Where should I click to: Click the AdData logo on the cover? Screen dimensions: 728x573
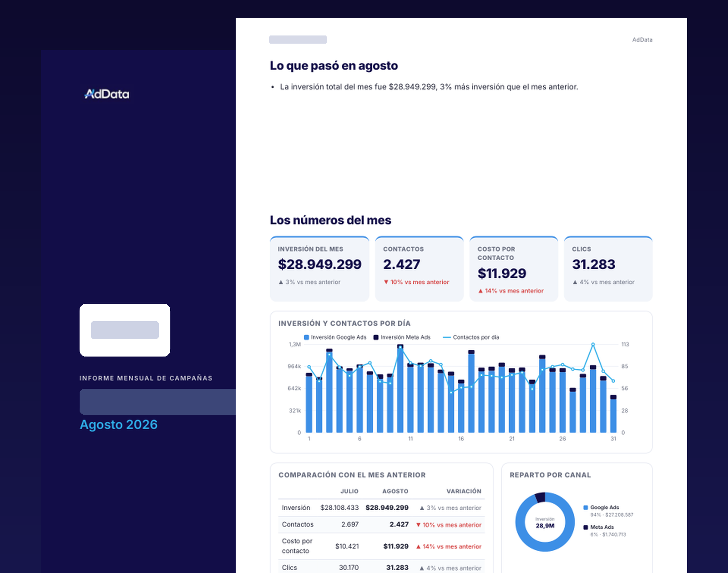107,94
